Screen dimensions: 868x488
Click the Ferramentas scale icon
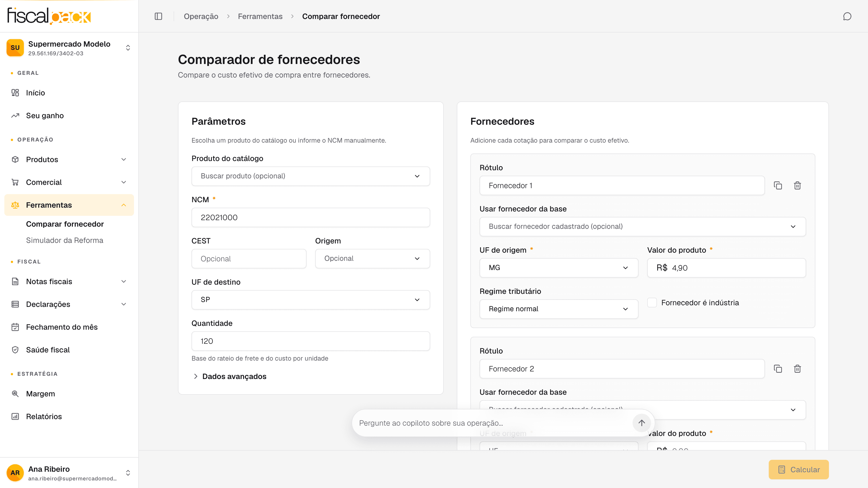tap(15, 205)
